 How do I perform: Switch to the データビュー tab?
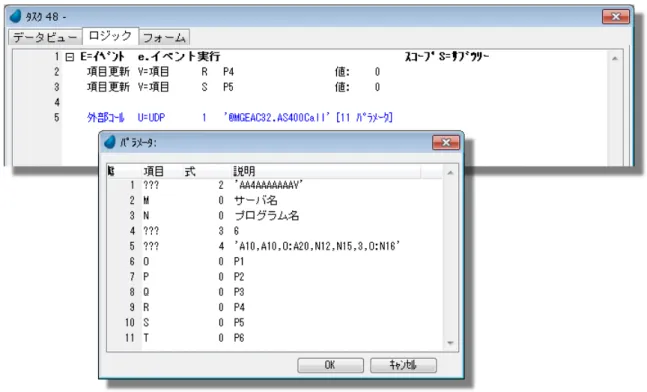coord(45,38)
